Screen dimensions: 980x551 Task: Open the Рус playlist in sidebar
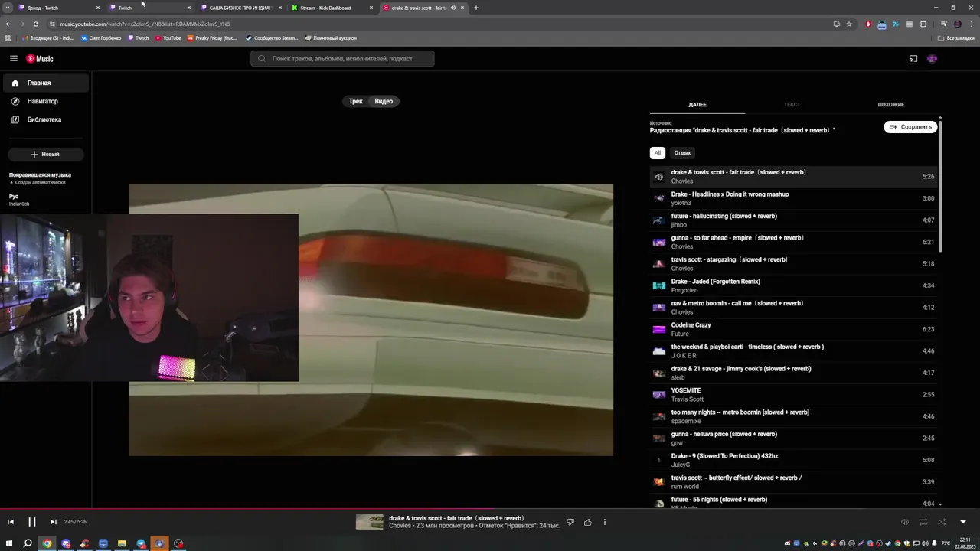point(45,200)
